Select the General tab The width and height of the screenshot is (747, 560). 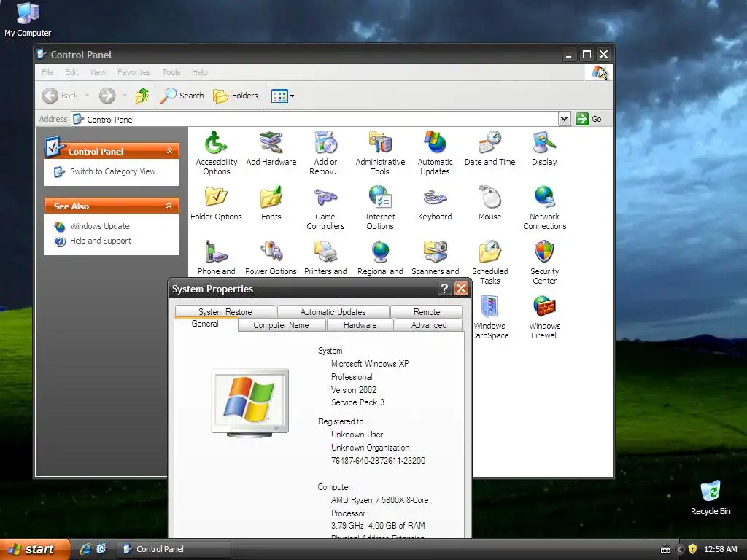coord(205,324)
